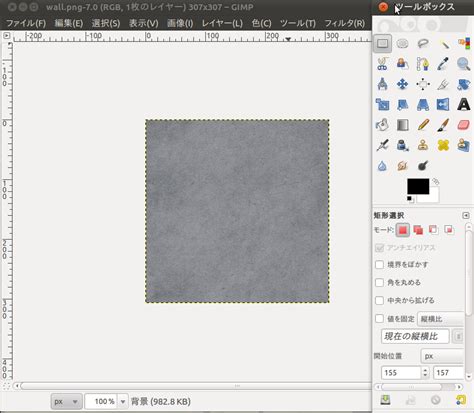Select the Smudge tool
This screenshot has height=413, width=474.
403,166
